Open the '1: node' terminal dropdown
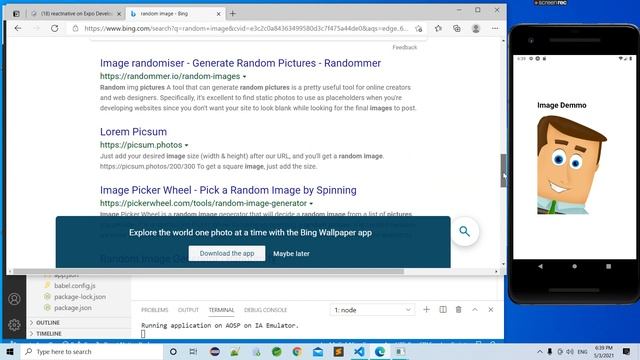This screenshot has width=640, height=360. click(x=372, y=310)
